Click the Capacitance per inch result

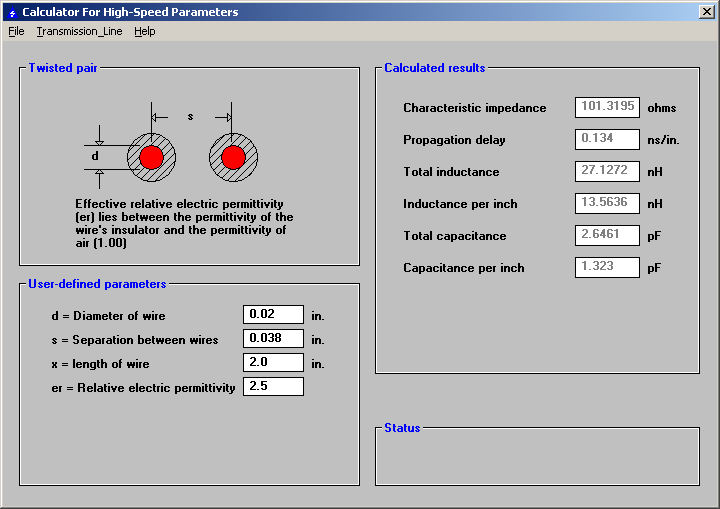607,268
